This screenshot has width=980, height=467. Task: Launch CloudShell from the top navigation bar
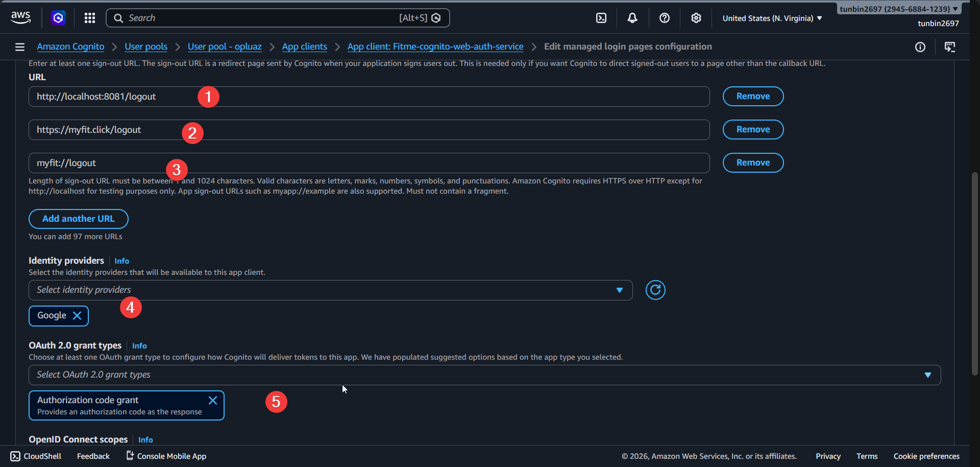coord(601,17)
